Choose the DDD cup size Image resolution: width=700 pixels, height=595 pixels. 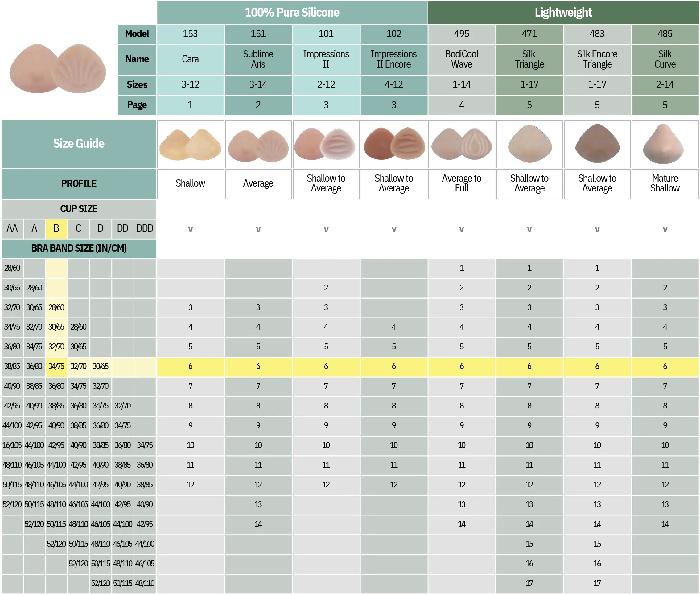[145, 229]
